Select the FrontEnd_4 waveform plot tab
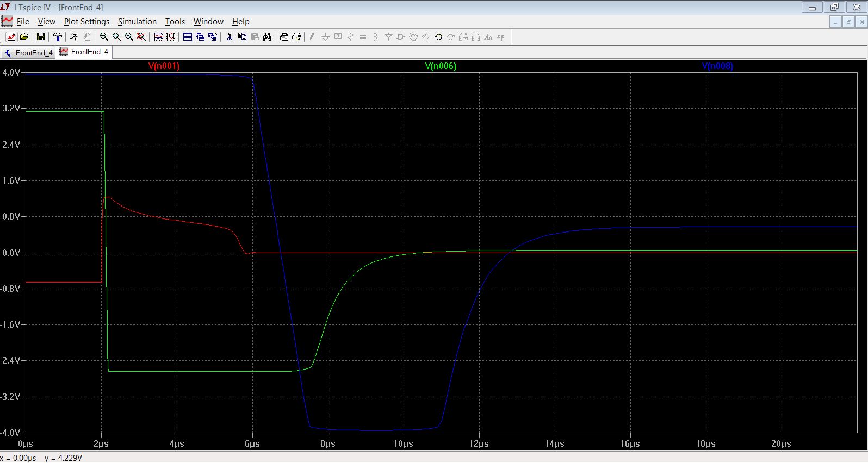The width and height of the screenshot is (868, 463). point(85,52)
